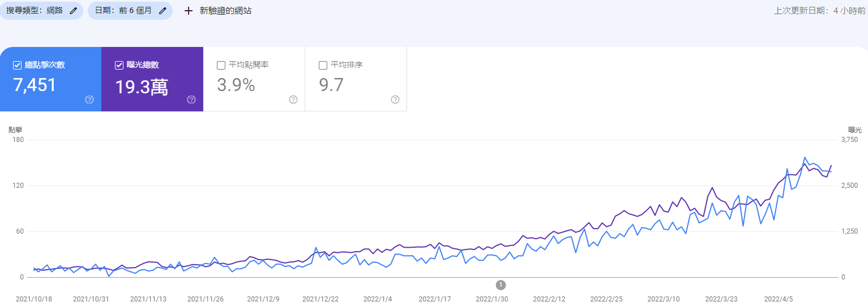This screenshot has height=306, width=868.
Task: Select the 19.3萬 impressions value
Action: (142, 87)
